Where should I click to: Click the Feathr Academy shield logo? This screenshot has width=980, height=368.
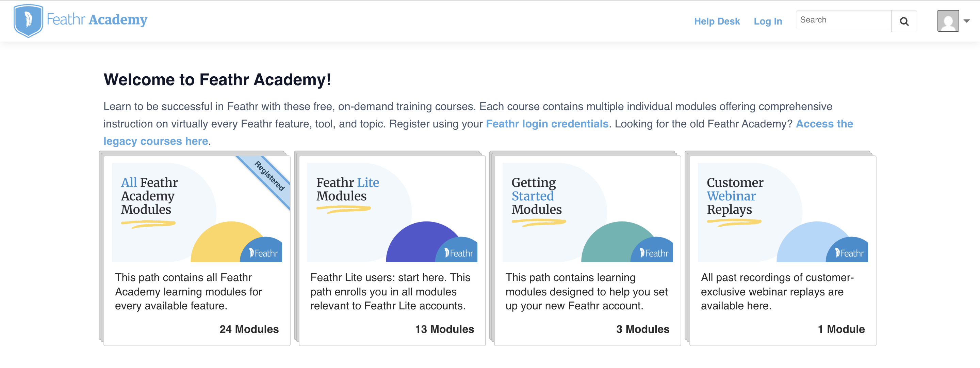tap(28, 20)
